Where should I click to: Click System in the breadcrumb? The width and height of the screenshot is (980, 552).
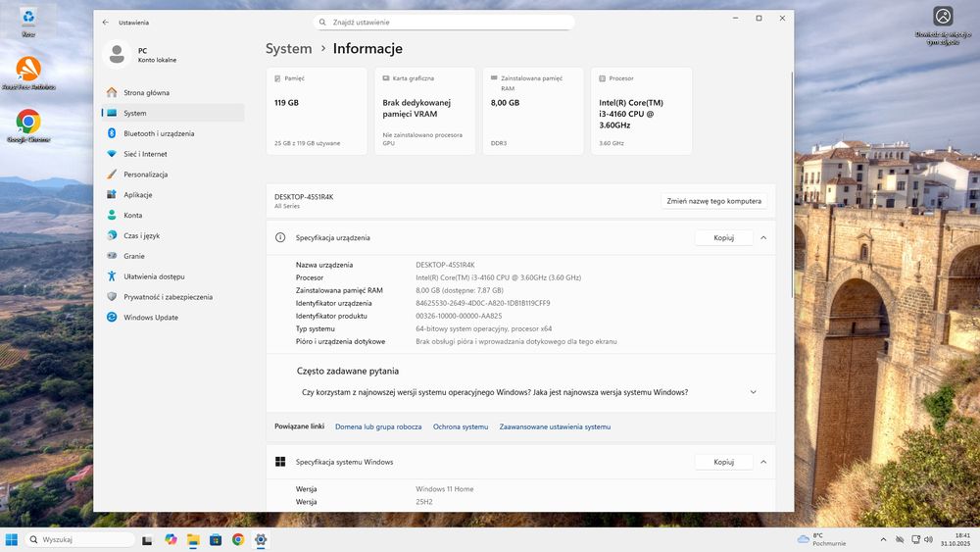tap(288, 49)
